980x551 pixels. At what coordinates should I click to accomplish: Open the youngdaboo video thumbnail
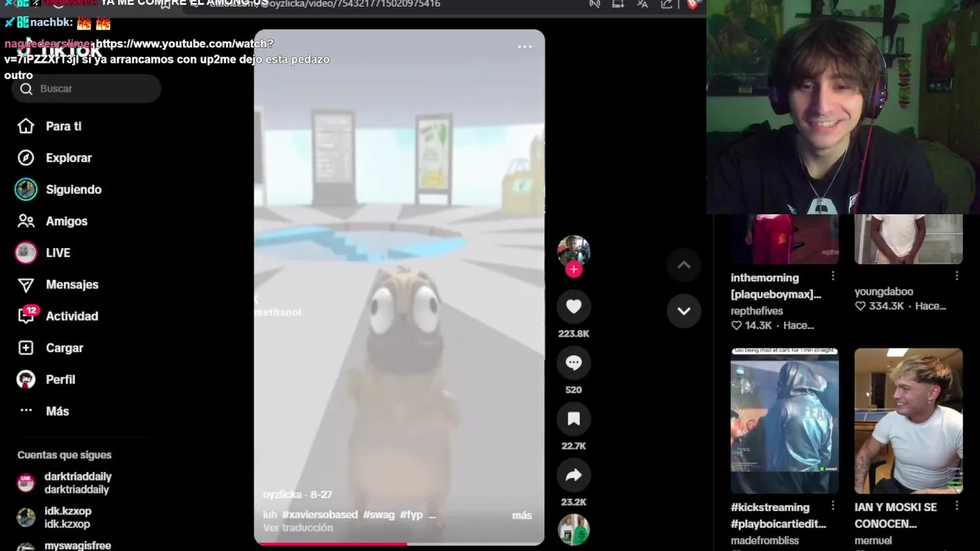click(909, 240)
